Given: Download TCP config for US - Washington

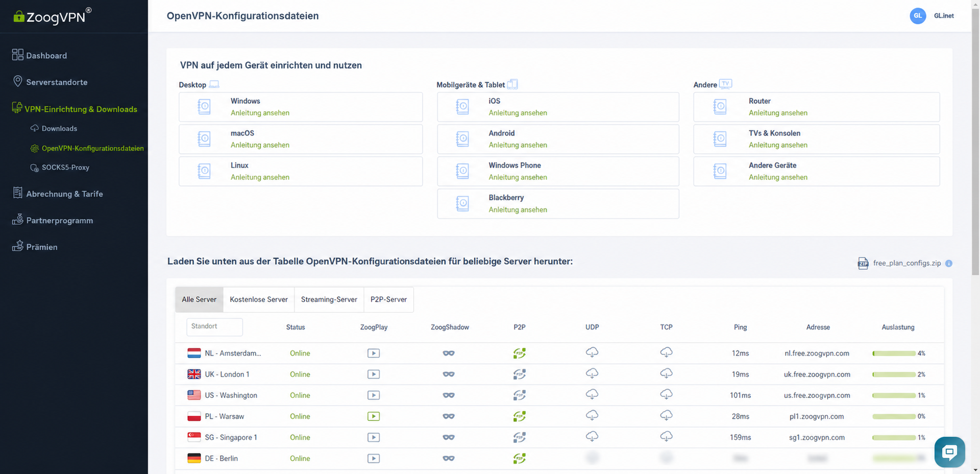Looking at the screenshot, I should (666, 395).
